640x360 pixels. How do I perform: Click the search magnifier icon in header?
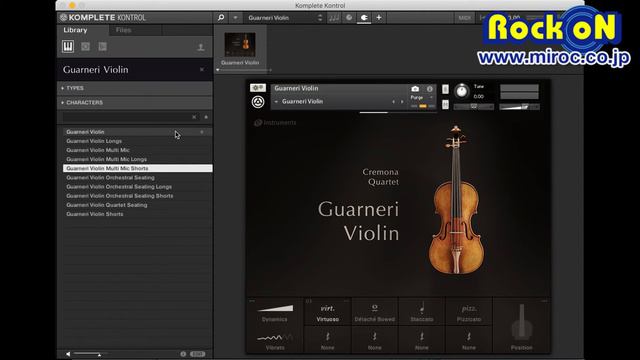click(x=221, y=18)
